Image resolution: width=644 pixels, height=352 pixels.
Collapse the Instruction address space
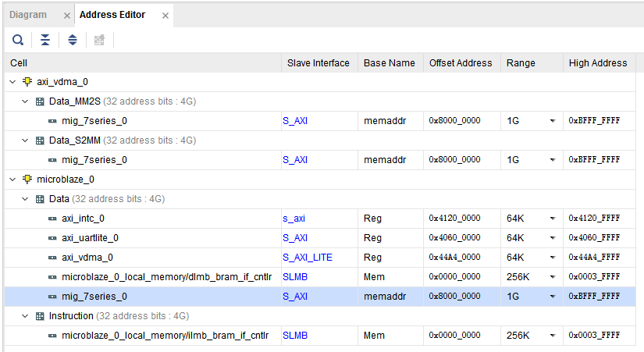click(x=26, y=316)
